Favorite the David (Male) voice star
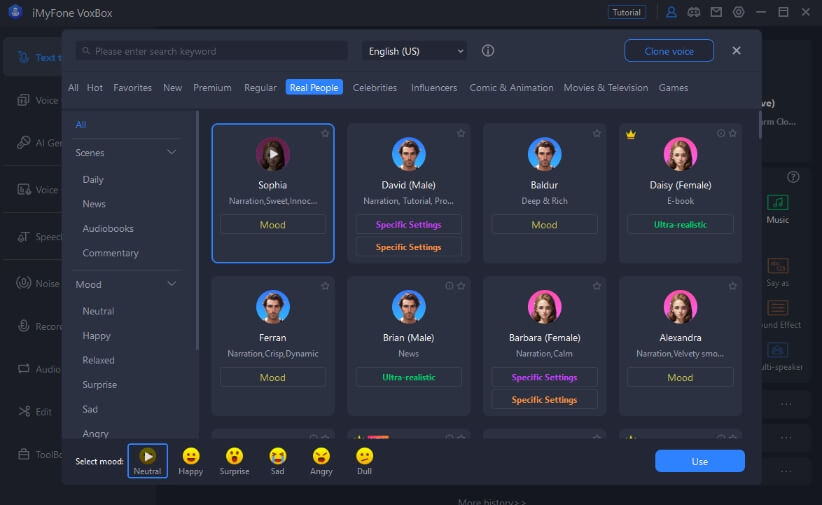822x505 pixels. coord(461,133)
